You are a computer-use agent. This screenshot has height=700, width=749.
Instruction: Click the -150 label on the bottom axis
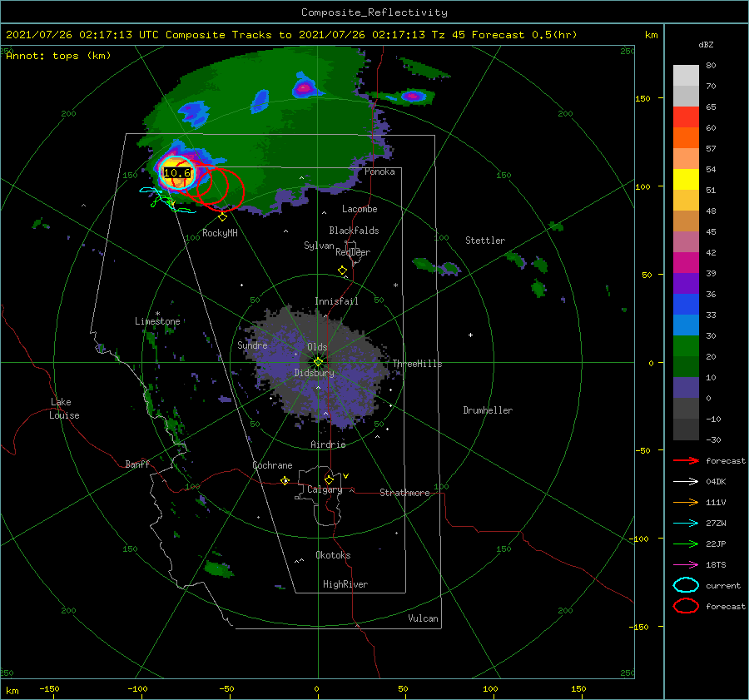[49, 688]
